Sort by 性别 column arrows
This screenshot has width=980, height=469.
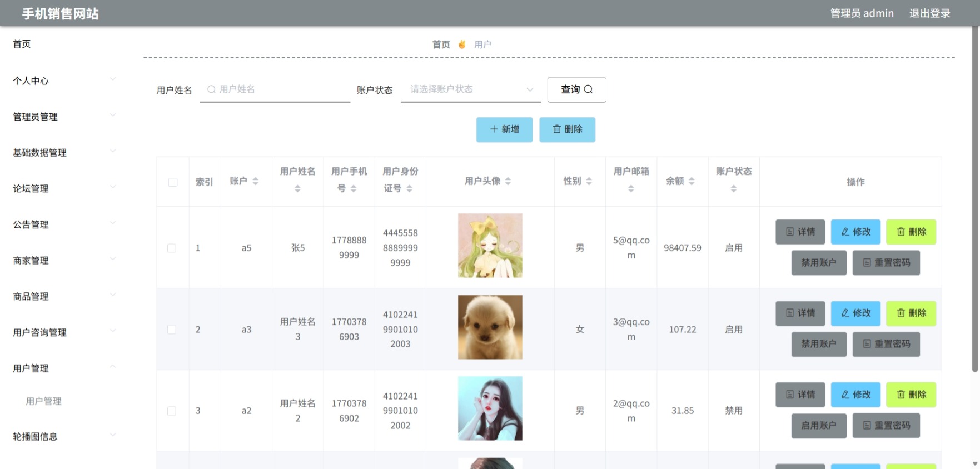pos(589,181)
